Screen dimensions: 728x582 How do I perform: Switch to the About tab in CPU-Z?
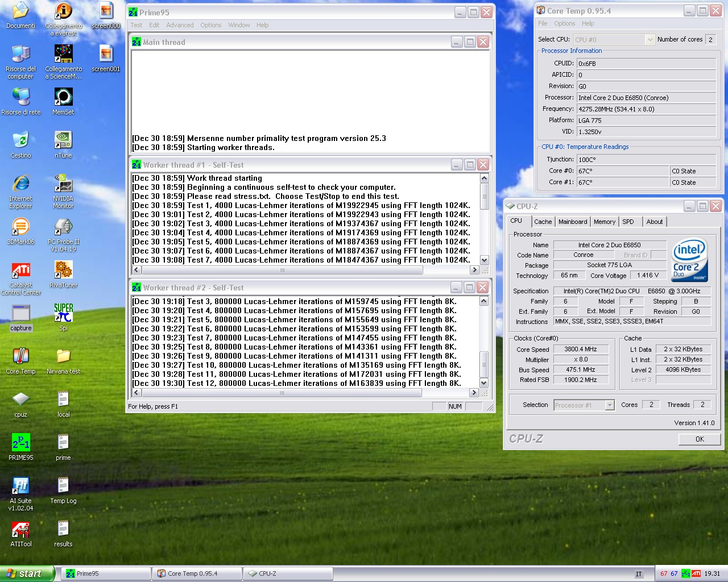pyautogui.click(x=655, y=222)
